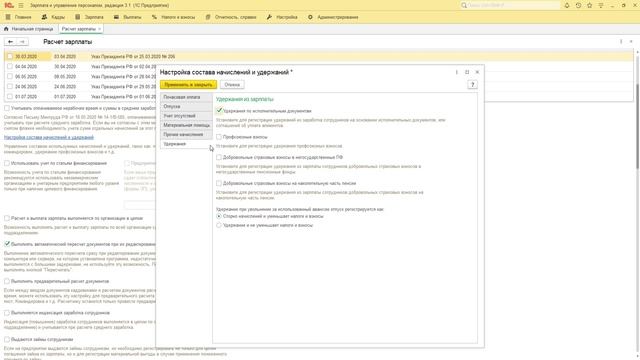Image resolution: width=640 pixels, height=360 pixels.
Task: Switch to the Материальная помощь tab
Action: [186, 125]
